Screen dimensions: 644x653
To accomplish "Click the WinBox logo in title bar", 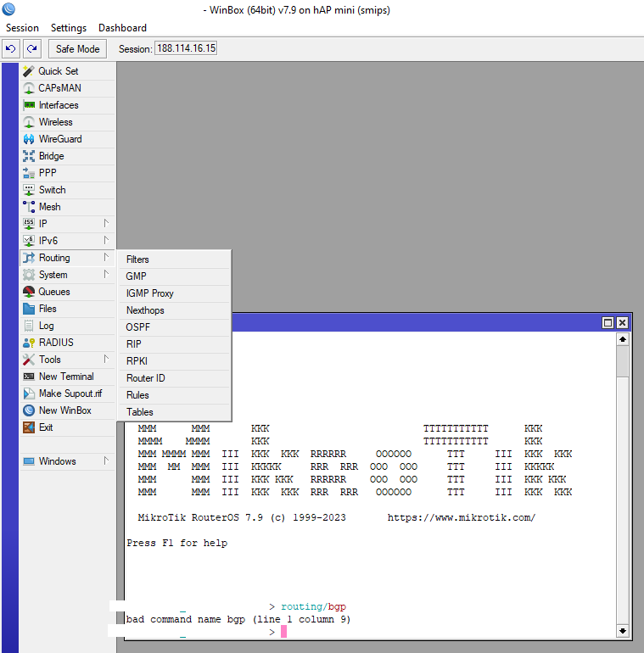I will point(8,8).
